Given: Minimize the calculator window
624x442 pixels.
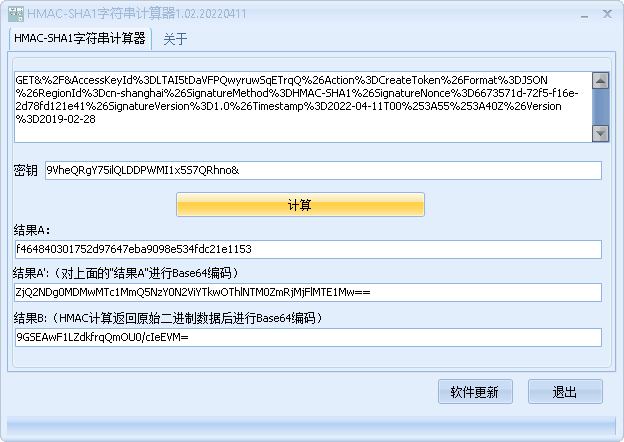Looking at the screenshot, I should click(x=584, y=15).
